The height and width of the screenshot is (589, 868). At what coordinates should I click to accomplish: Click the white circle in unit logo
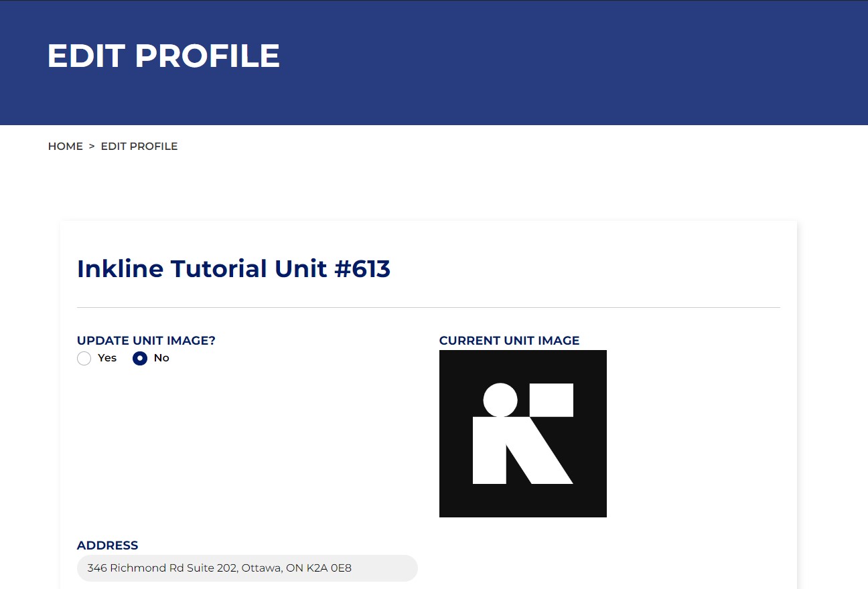(500, 400)
